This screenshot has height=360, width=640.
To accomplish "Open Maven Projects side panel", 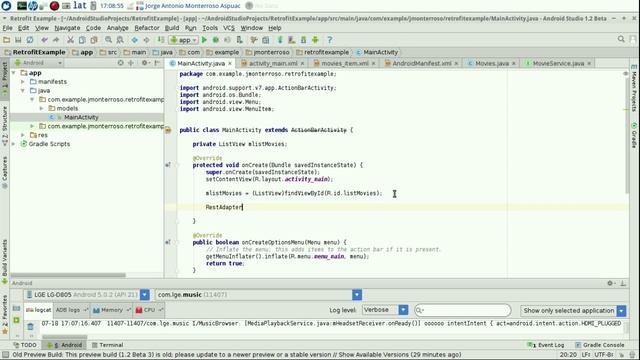I will pos(634,88).
